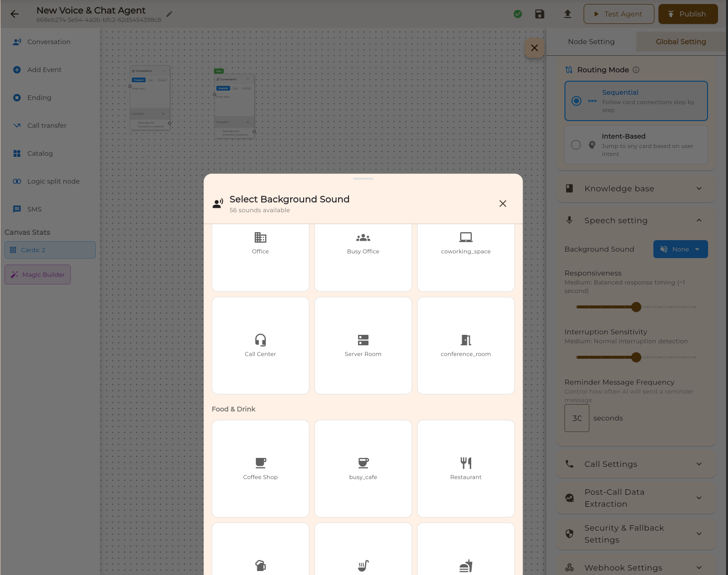
Task: Pick the coworking_space sound
Action: point(466,257)
